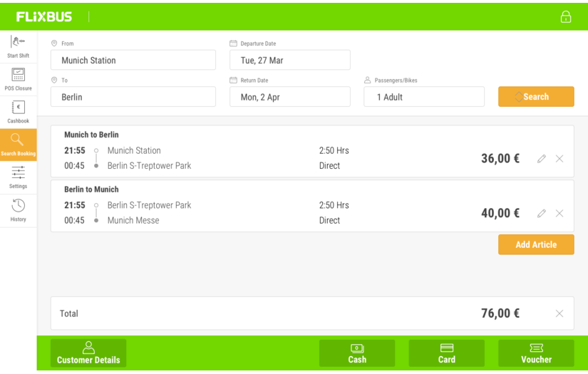The image size is (588, 374).
Task: Click the To location pin icon
Action: [54, 80]
